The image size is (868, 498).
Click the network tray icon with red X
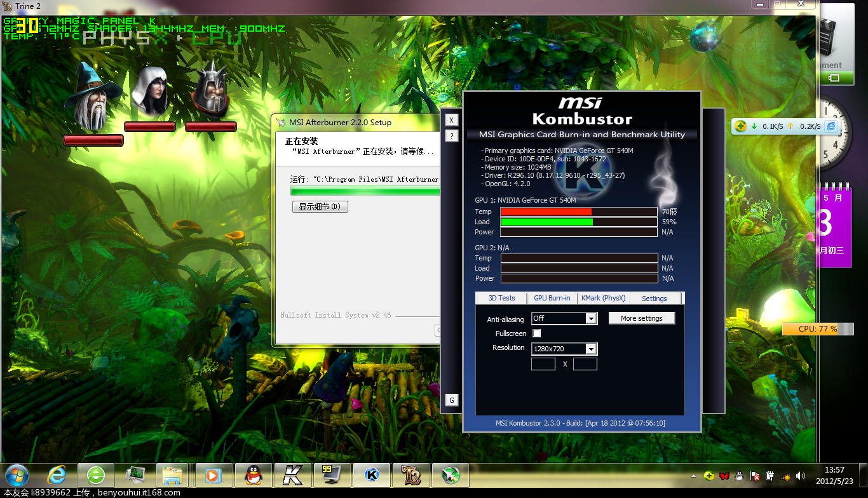[755, 475]
